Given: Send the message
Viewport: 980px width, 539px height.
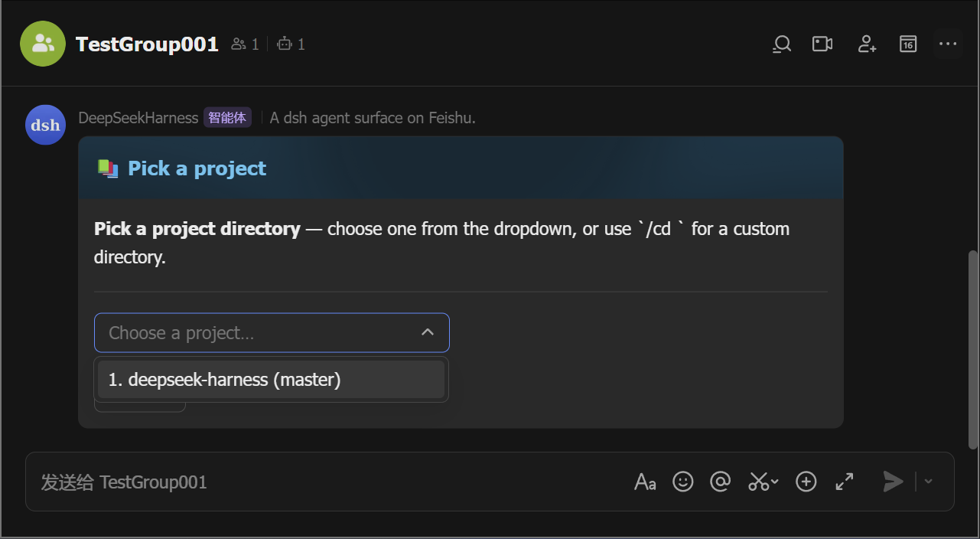Looking at the screenshot, I should (x=893, y=482).
